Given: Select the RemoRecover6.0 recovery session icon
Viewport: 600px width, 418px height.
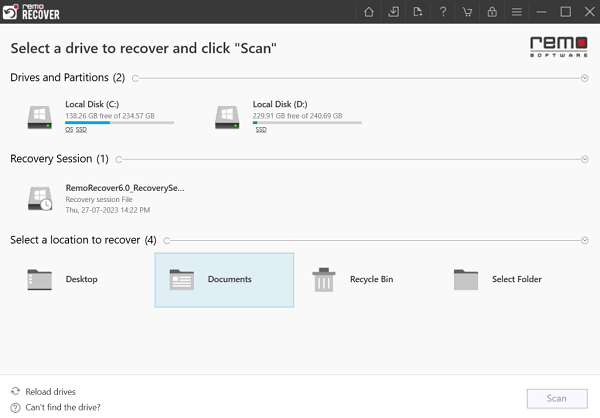Looking at the screenshot, I should (x=40, y=198).
